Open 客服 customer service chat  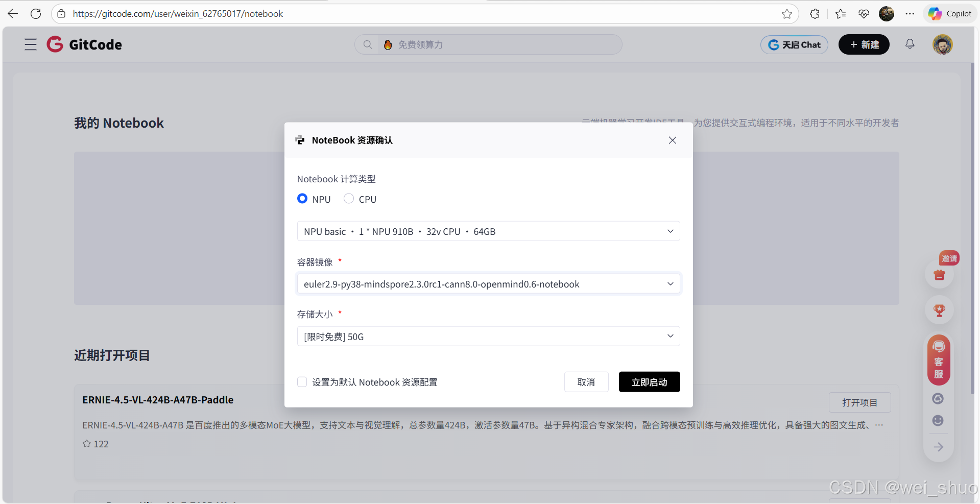pyautogui.click(x=938, y=360)
